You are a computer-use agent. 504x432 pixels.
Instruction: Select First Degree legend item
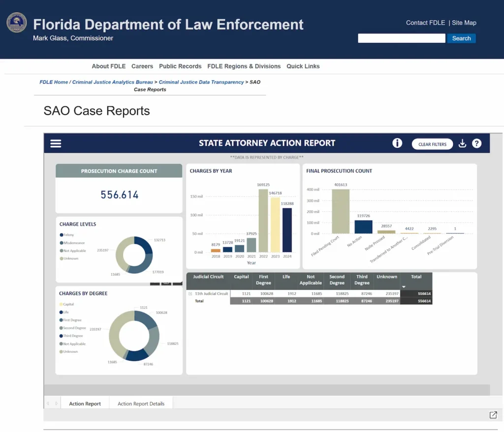click(70, 320)
